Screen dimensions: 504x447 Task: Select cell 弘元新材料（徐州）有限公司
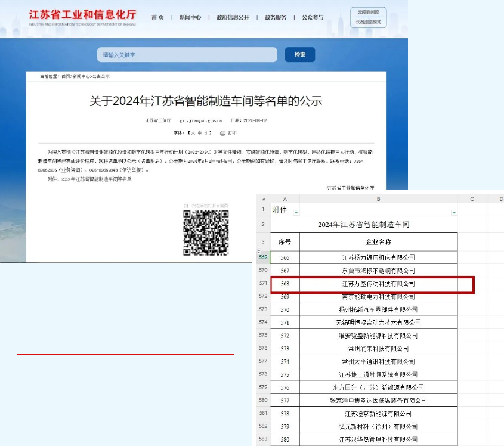point(378,427)
